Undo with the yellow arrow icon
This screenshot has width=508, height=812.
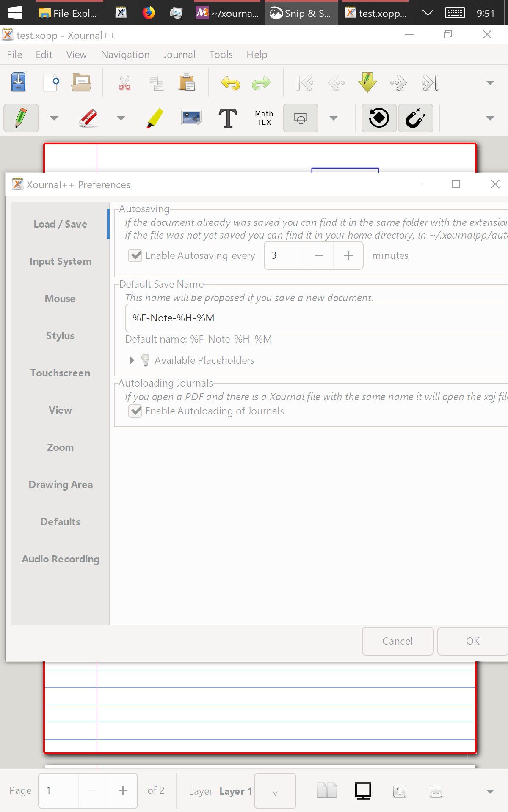coord(230,83)
